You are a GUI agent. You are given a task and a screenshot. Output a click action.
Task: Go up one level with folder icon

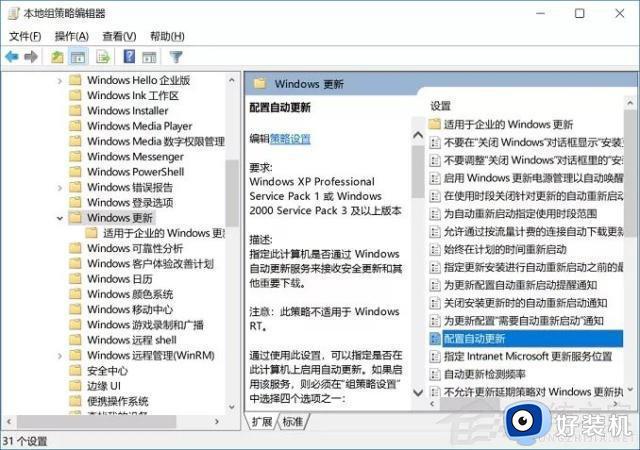coord(57,57)
